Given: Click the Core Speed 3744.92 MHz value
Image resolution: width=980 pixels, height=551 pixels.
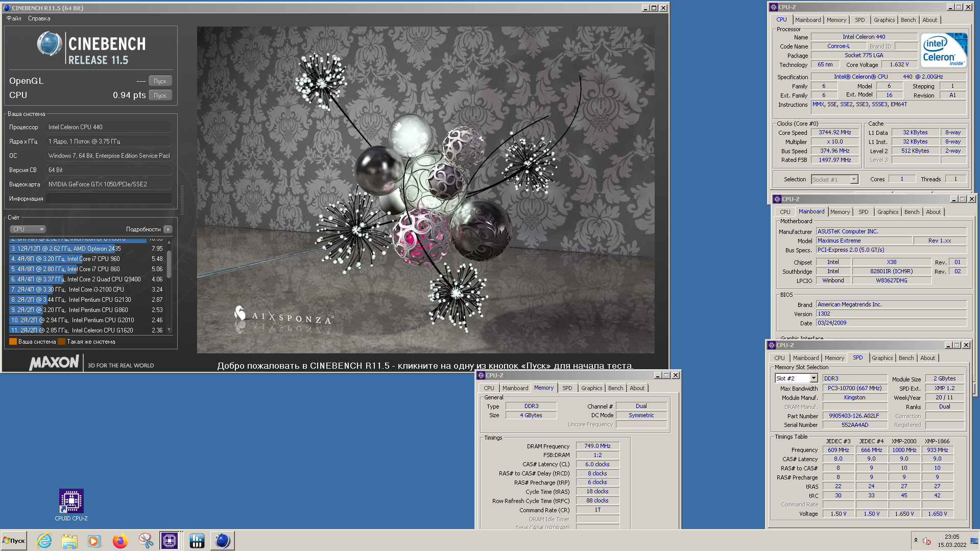Looking at the screenshot, I should coord(834,133).
